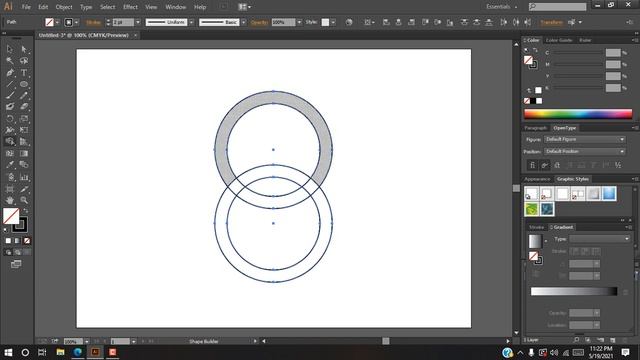Open Basic brush definition dropdown
The image size is (640, 360).
point(244,22)
